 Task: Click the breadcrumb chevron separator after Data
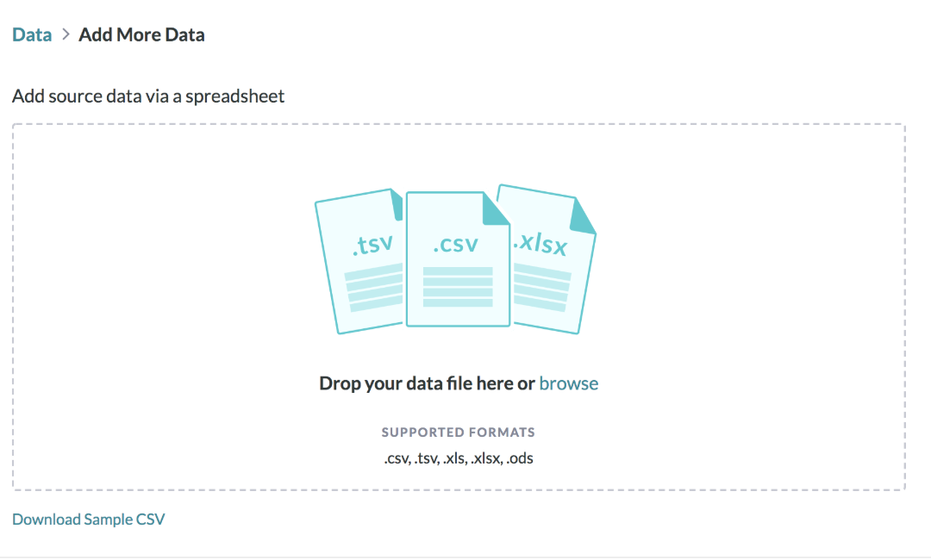point(66,35)
